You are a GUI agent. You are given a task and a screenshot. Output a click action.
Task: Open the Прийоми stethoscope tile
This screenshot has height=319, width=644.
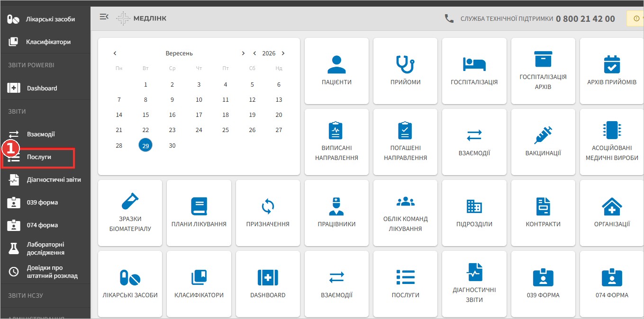click(x=405, y=71)
